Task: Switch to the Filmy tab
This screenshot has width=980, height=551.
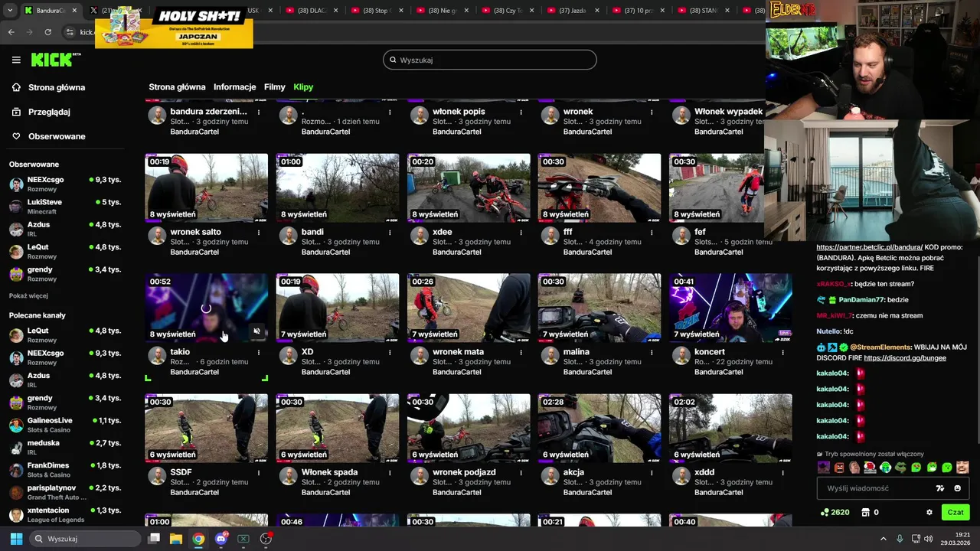Action: [x=274, y=87]
